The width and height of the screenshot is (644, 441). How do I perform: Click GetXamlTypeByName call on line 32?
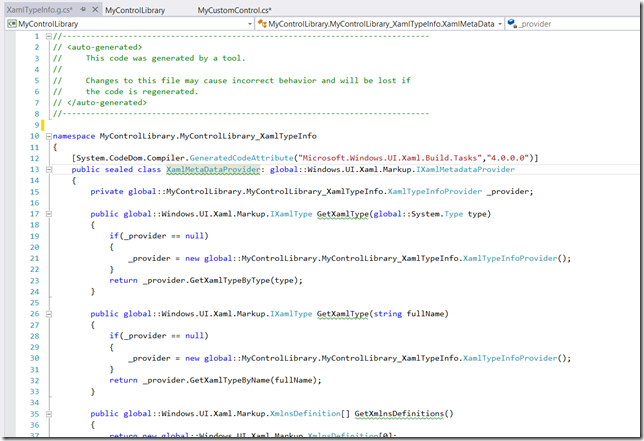pyautogui.click(x=230, y=380)
